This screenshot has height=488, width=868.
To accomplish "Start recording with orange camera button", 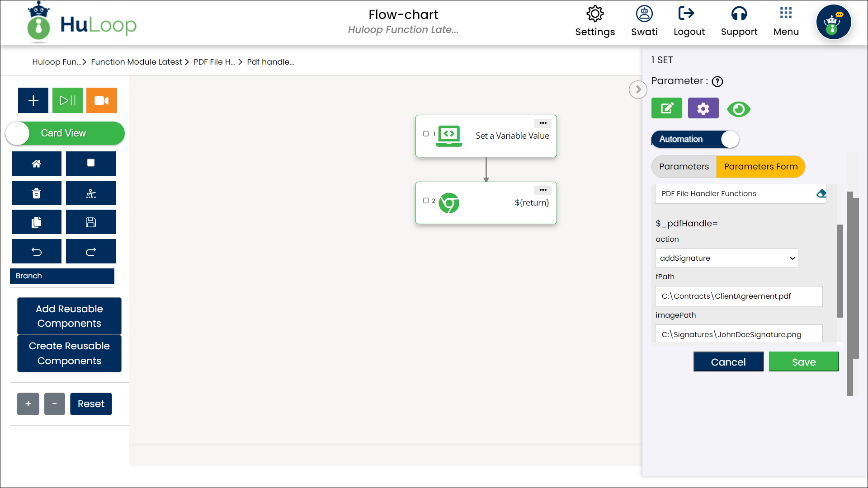I will pos(102,100).
